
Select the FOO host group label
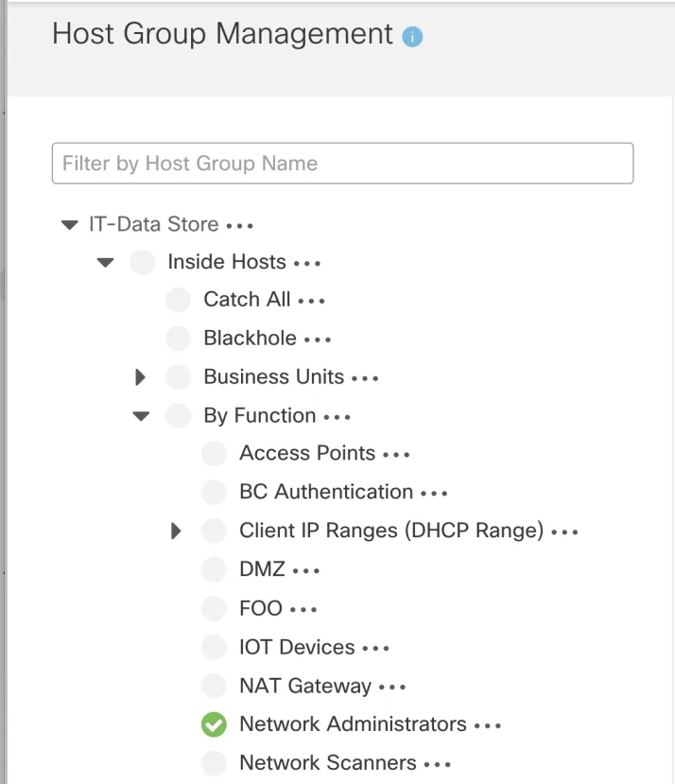pyautogui.click(x=261, y=608)
